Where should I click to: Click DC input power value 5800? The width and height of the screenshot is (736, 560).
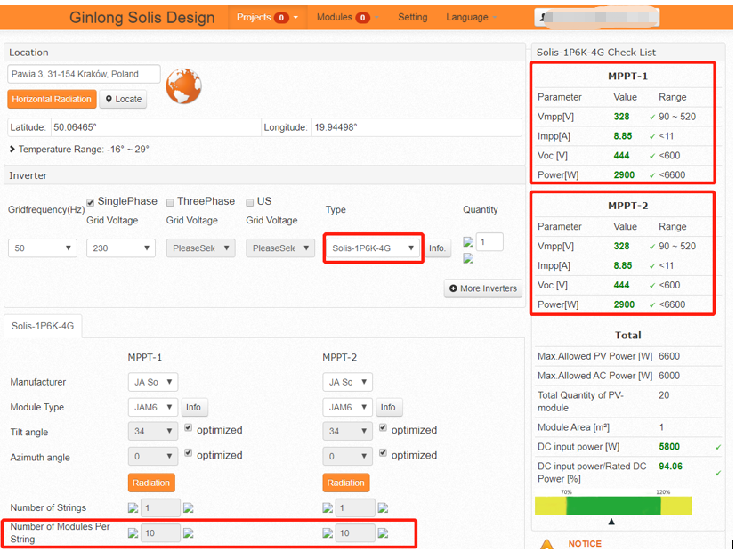pos(669,446)
